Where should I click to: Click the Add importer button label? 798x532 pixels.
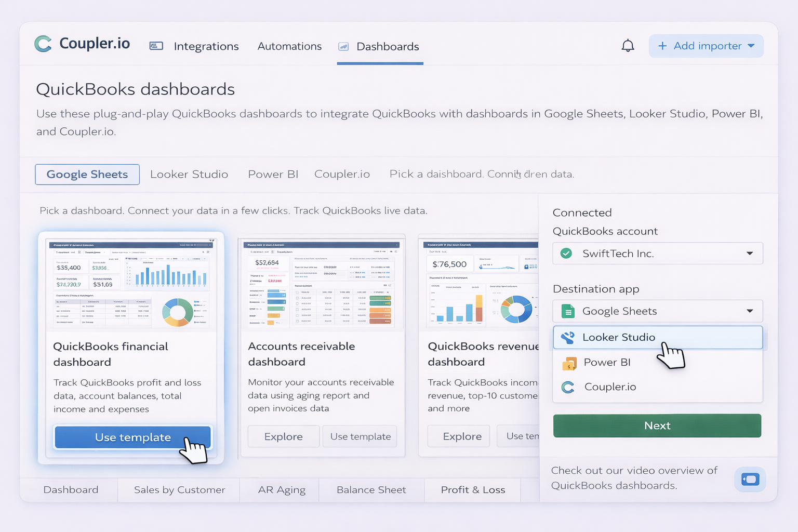[x=708, y=46]
